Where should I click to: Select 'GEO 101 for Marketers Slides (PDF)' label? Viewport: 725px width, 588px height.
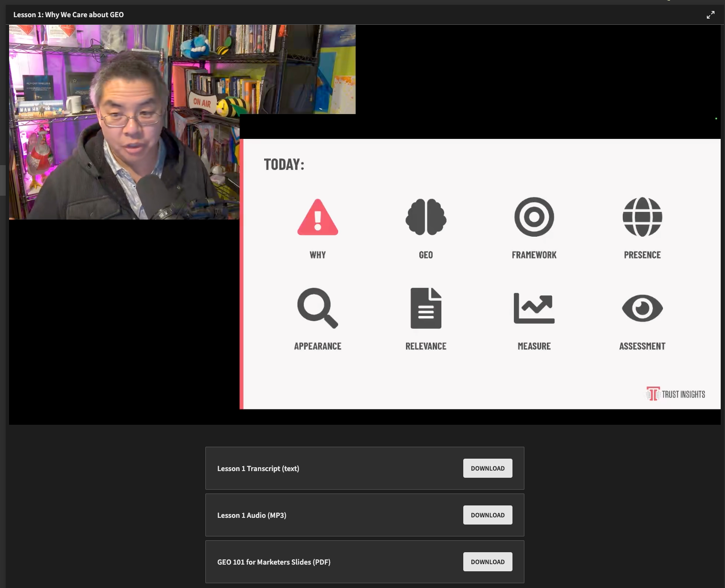[274, 562]
